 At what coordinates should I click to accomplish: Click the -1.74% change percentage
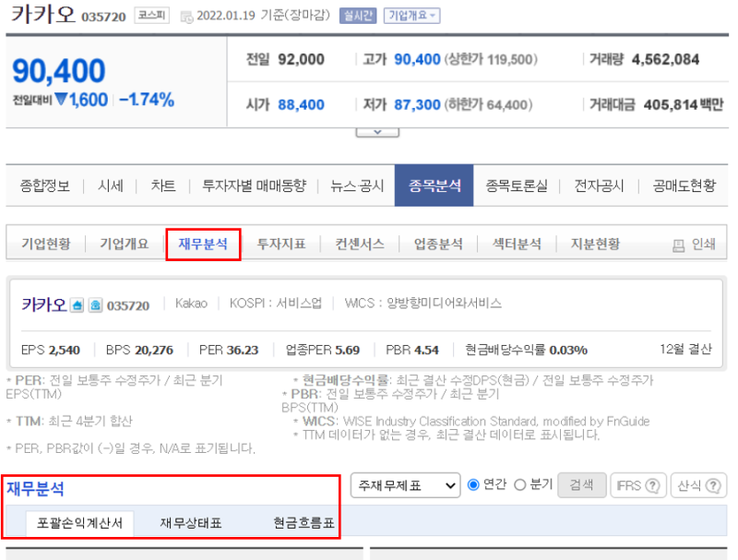coord(147,100)
